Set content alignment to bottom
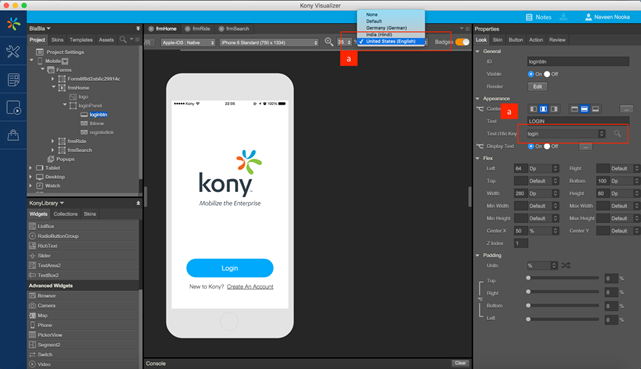The width and height of the screenshot is (641, 369). point(595,109)
